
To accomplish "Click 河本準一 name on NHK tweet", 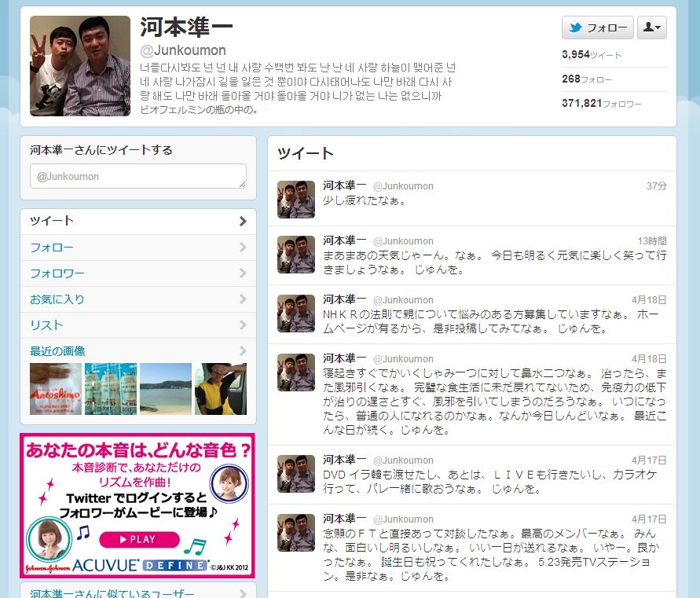I will 345,299.
